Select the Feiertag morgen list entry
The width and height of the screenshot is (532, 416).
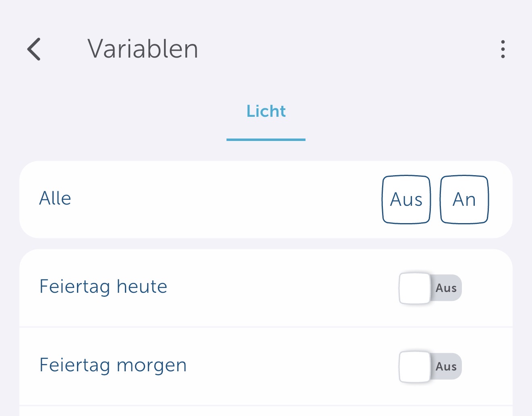(113, 365)
